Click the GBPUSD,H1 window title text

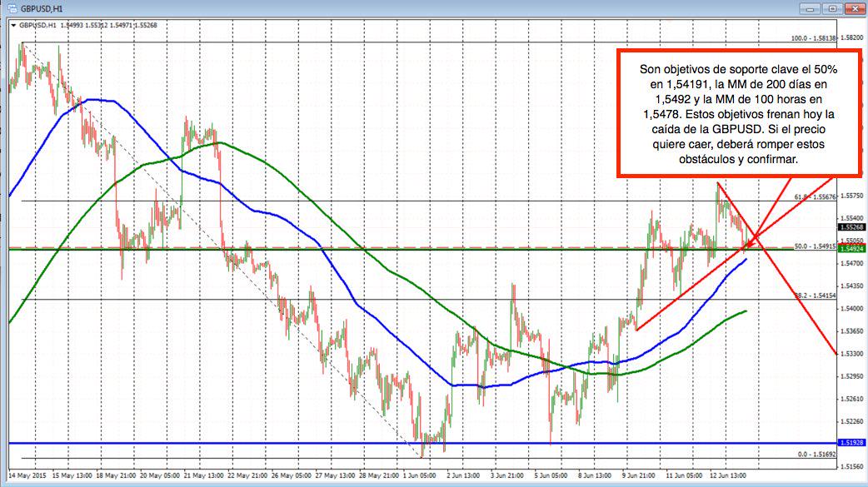tap(42, 9)
